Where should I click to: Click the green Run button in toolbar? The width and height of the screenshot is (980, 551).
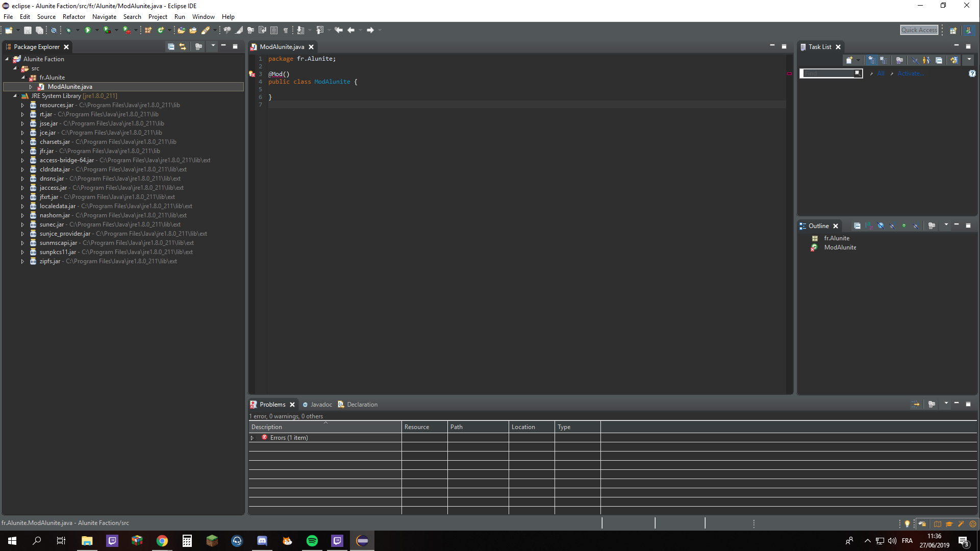point(88,30)
